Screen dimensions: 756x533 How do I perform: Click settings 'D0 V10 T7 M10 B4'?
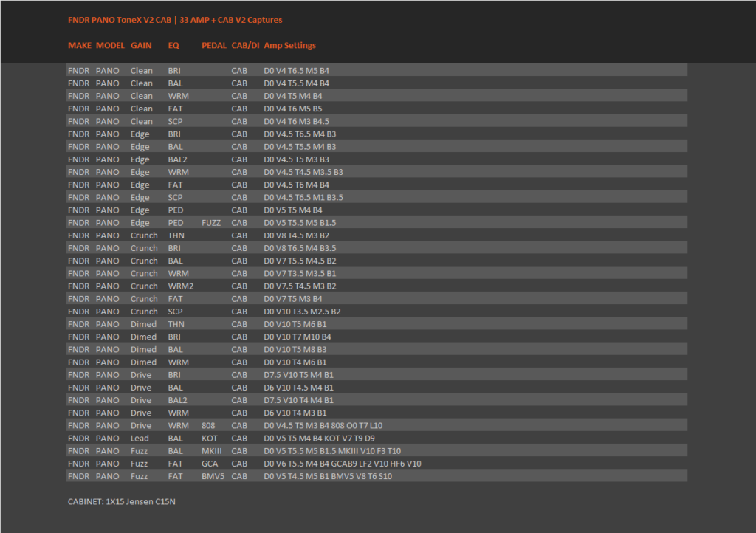tap(298, 337)
